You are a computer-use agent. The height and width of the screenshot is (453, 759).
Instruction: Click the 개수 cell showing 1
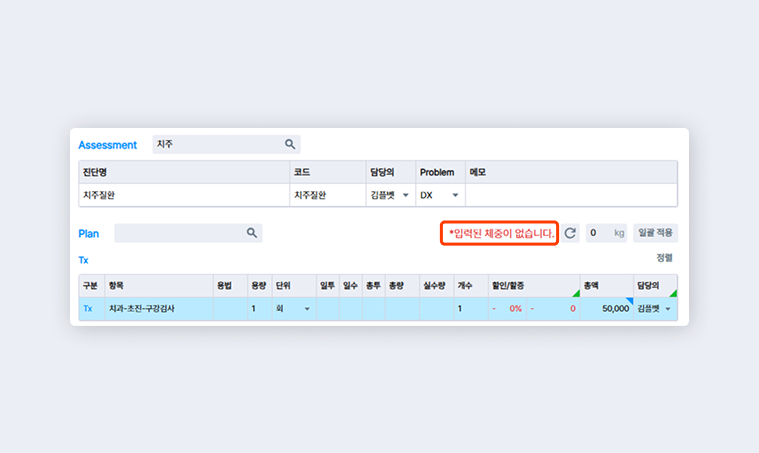pyautogui.click(x=471, y=309)
